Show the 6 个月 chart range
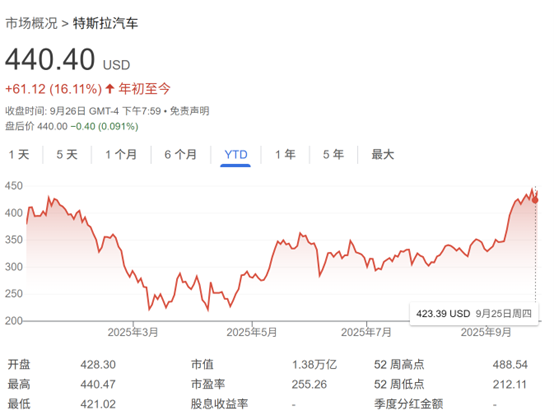The width and height of the screenshot is (554, 420). click(x=180, y=154)
